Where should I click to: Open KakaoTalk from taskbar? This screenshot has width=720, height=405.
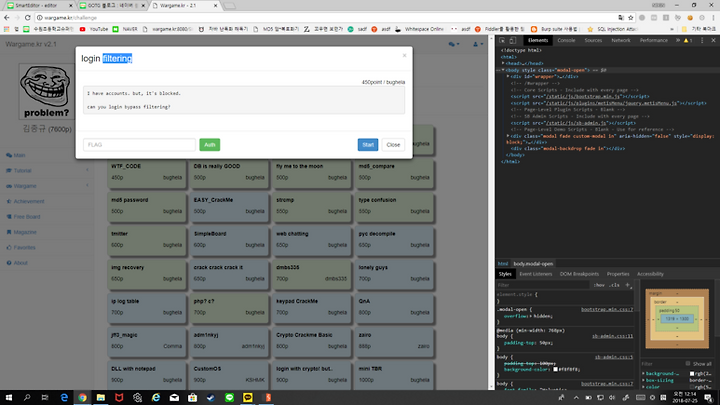pyautogui.click(x=248, y=398)
